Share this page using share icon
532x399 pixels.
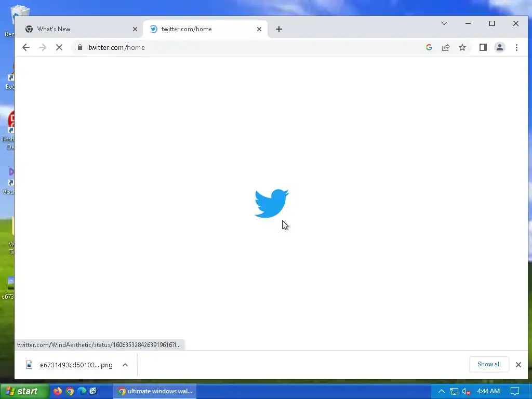pos(445,47)
